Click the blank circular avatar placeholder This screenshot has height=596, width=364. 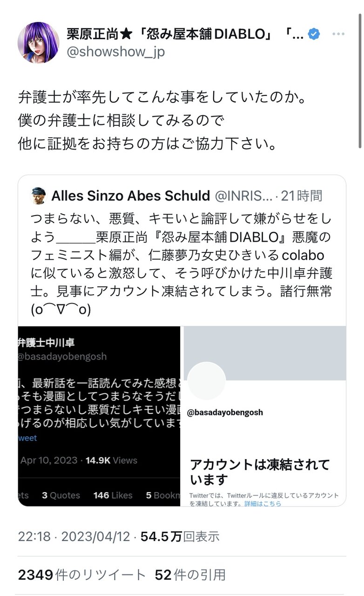[207, 381]
